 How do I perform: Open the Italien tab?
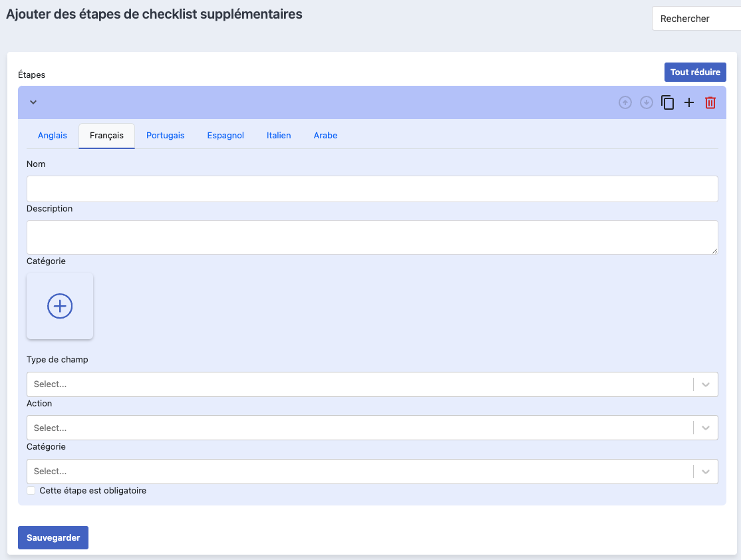click(x=279, y=136)
